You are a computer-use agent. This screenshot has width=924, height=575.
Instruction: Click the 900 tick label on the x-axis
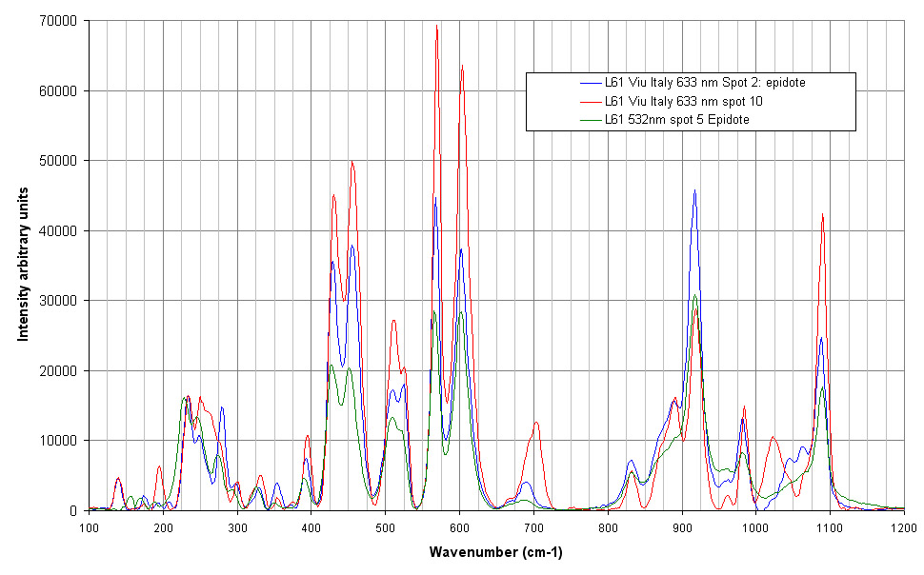coord(681,525)
